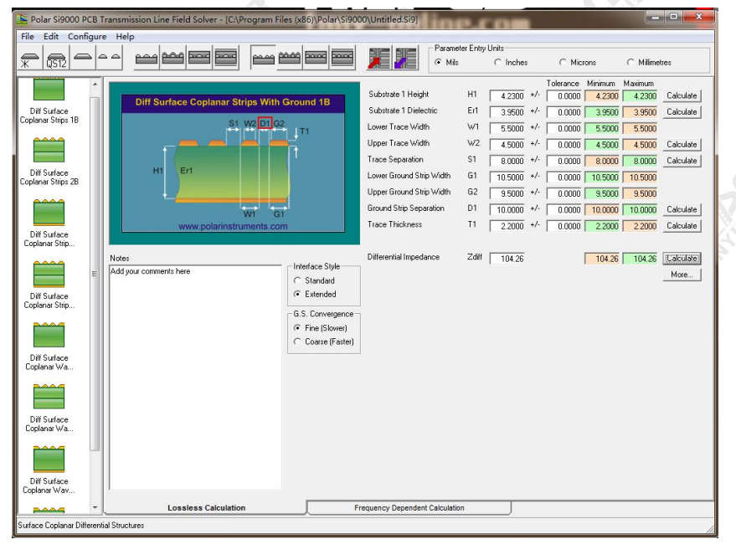
Task: Select Diff Surface Coplanar Strips 1B structure
Action: [x=49, y=102]
